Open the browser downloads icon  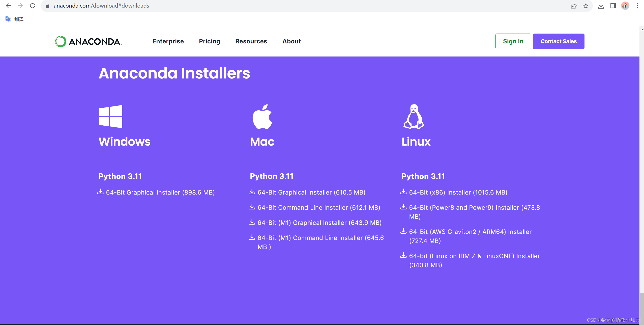click(x=601, y=6)
